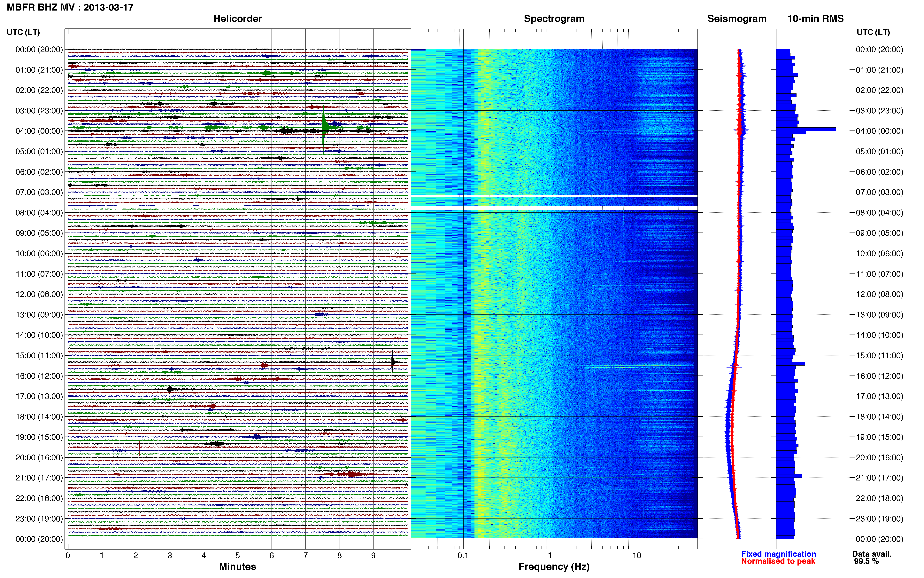Click the right 'UTC (LT)' axis label
The width and height of the screenshot is (924, 578).
[x=873, y=32]
